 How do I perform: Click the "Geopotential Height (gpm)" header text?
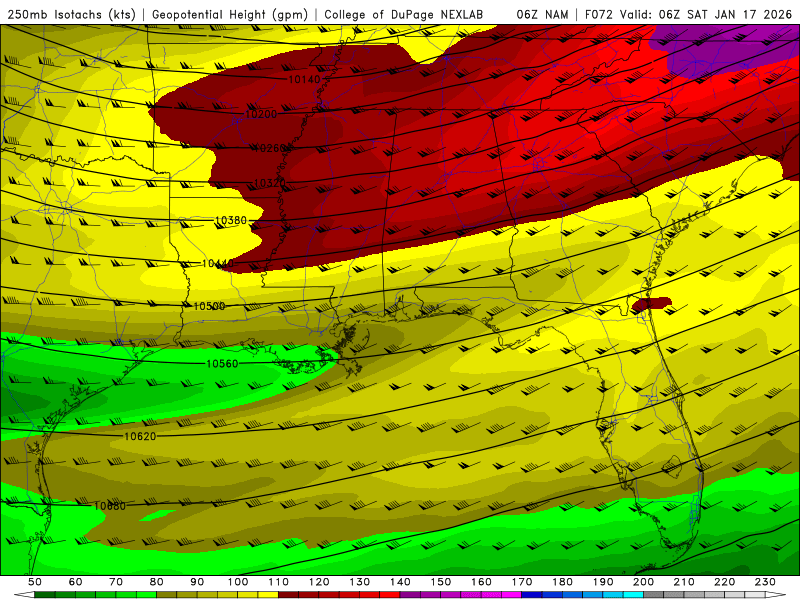[230, 15]
